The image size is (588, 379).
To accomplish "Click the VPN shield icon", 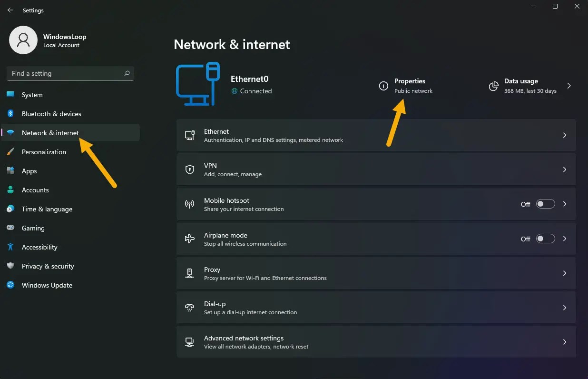I will (x=190, y=170).
